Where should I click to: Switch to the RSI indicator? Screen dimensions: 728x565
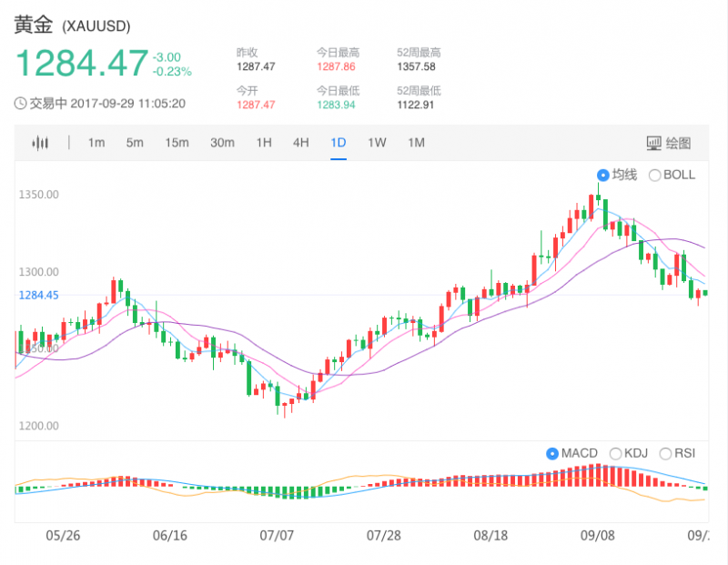[x=665, y=453]
